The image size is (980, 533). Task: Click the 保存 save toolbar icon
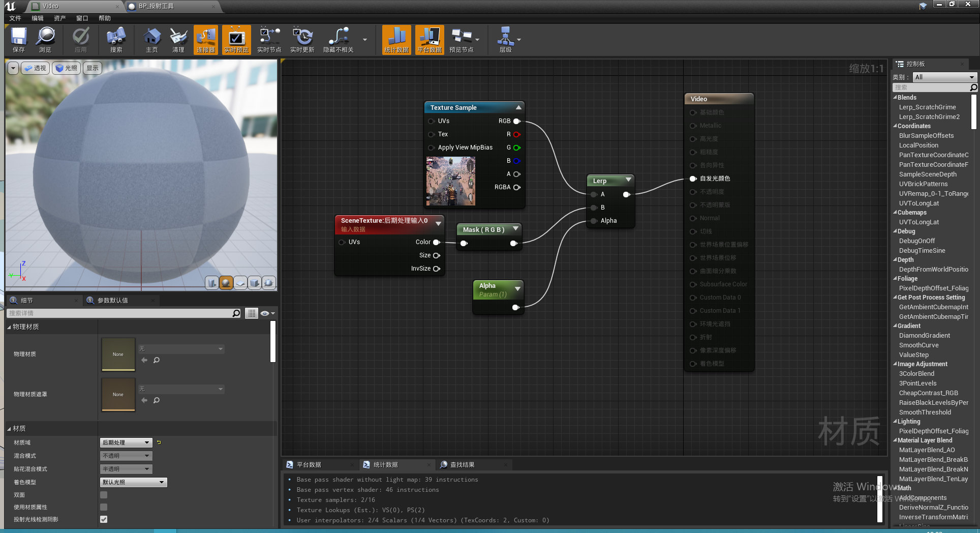tap(19, 40)
